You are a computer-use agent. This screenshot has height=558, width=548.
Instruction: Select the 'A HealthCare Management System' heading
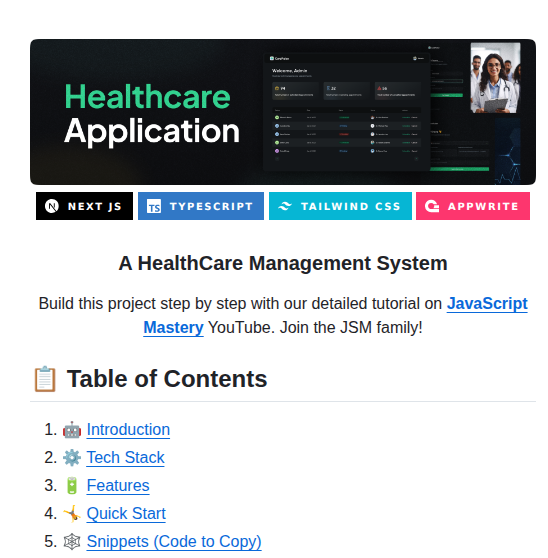(x=283, y=263)
